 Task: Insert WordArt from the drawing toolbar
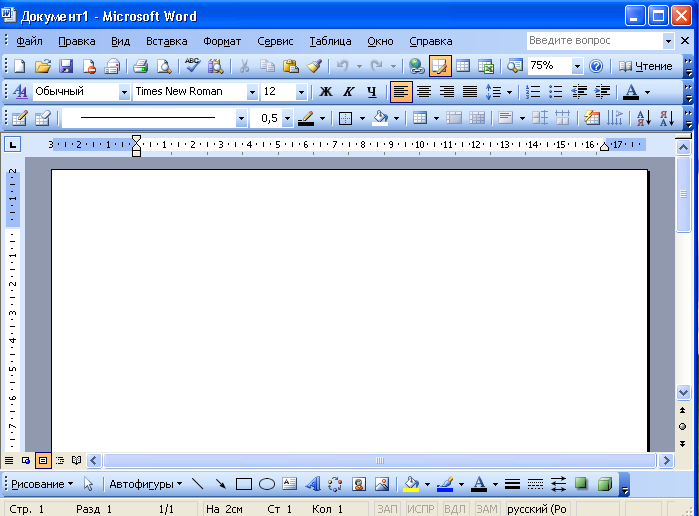312,484
